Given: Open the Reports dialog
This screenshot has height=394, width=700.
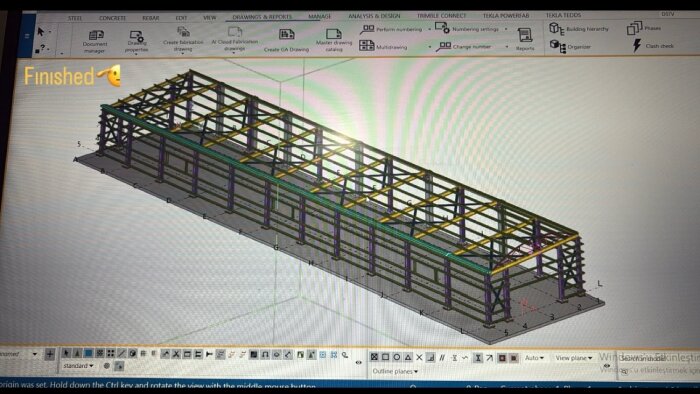Looking at the screenshot, I should click(525, 39).
